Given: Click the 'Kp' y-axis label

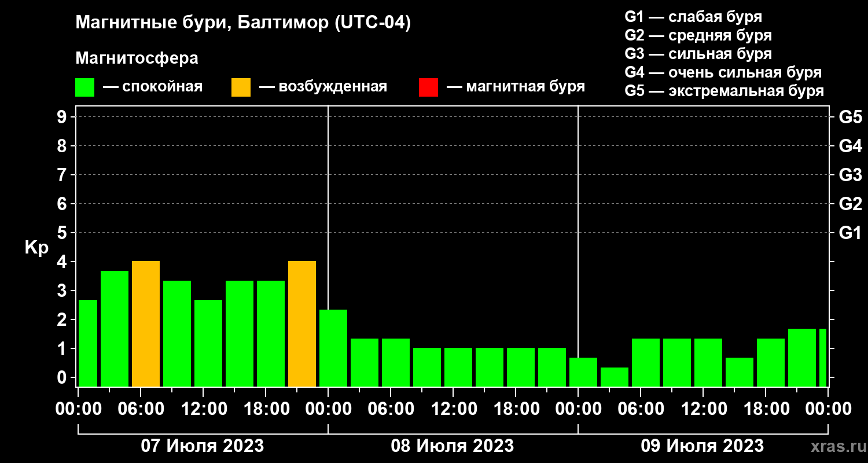Looking at the screenshot, I should coord(36,247).
